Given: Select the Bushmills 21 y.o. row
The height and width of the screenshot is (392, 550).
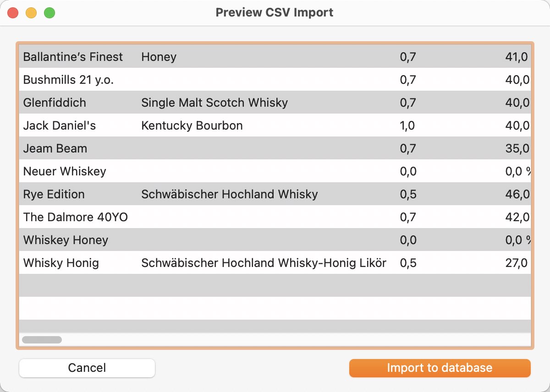Looking at the screenshot, I should pos(275,79).
